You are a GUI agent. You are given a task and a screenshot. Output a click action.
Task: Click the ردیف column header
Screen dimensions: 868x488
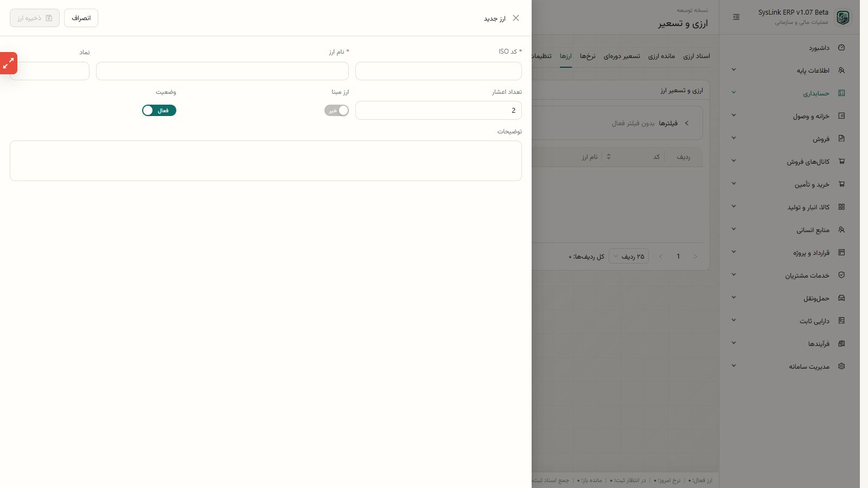click(684, 157)
